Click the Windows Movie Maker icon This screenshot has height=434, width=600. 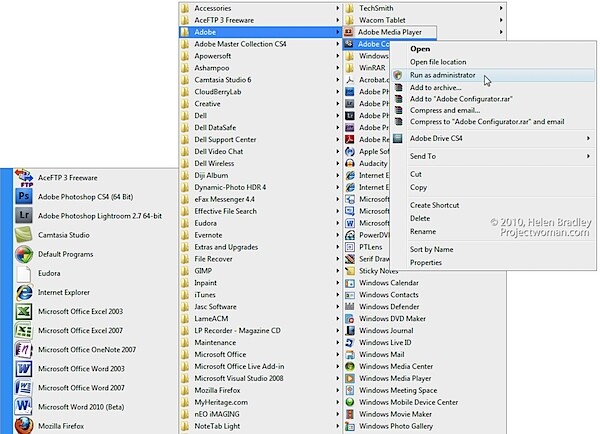(350, 414)
